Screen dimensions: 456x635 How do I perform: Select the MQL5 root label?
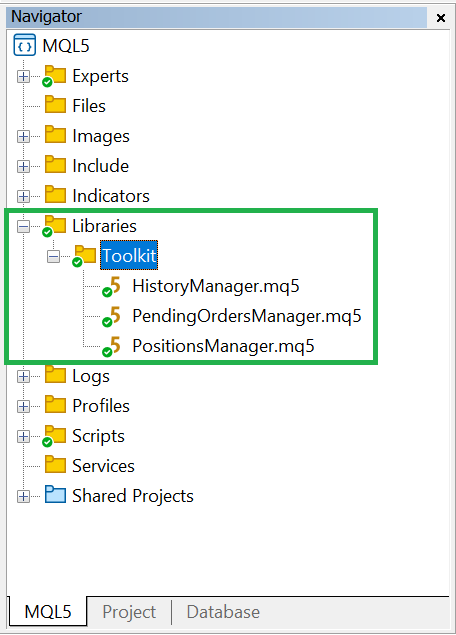(x=66, y=45)
